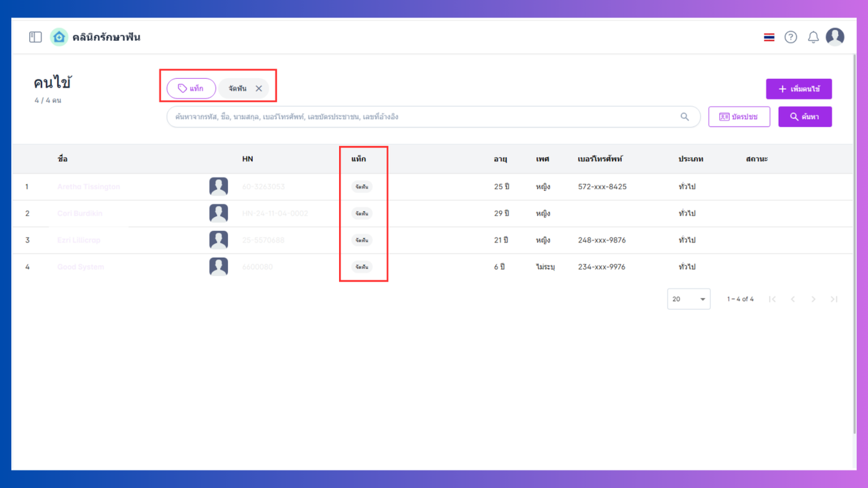Click the จัดฟัน tag in Cori Burdikin row
This screenshot has width=868, height=488.
click(361, 213)
